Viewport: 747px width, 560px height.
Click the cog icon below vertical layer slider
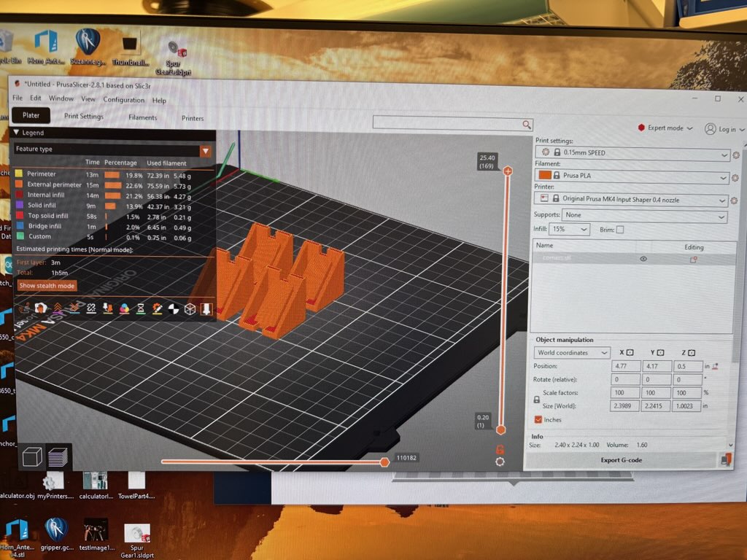click(x=500, y=462)
